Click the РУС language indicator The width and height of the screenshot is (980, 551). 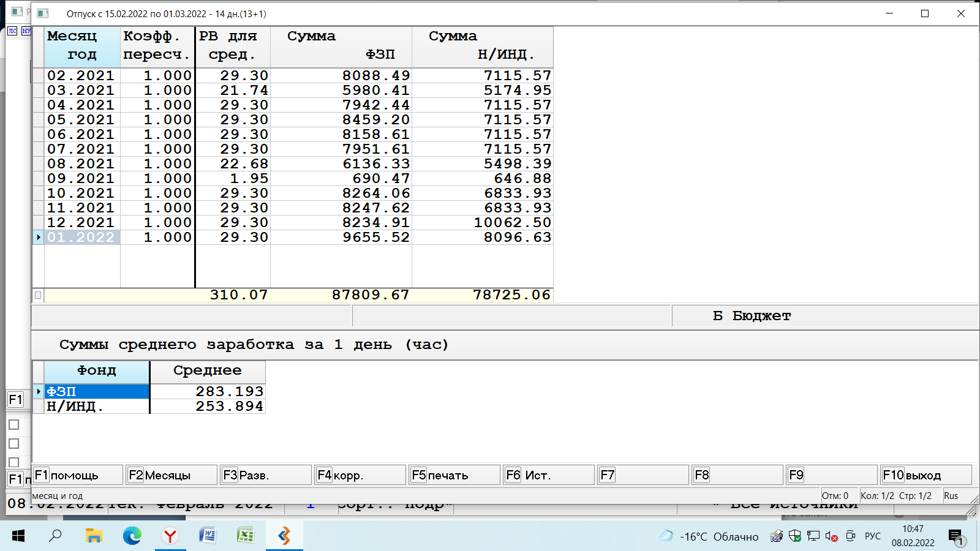[x=873, y=536]
